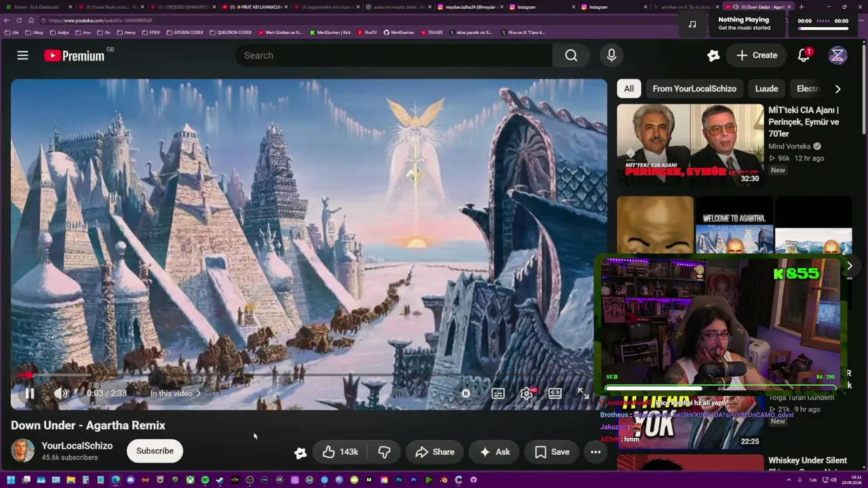Open Spotify from the taskbar
The width and height of the screenshot is (868, 488).
tap(205, 480)
